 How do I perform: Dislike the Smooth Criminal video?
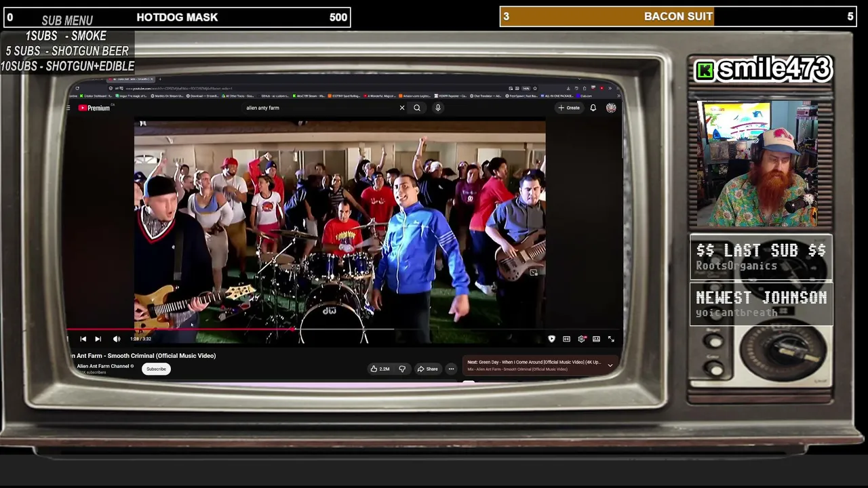pos(402,369)
